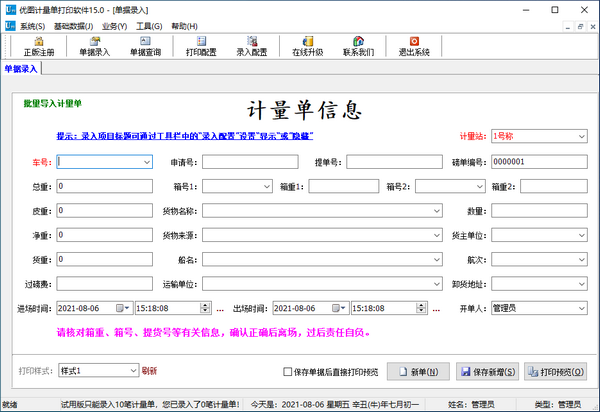Expand the 计量站 dropdown
This screenshot has height=412, width=600.
(581, 136)
